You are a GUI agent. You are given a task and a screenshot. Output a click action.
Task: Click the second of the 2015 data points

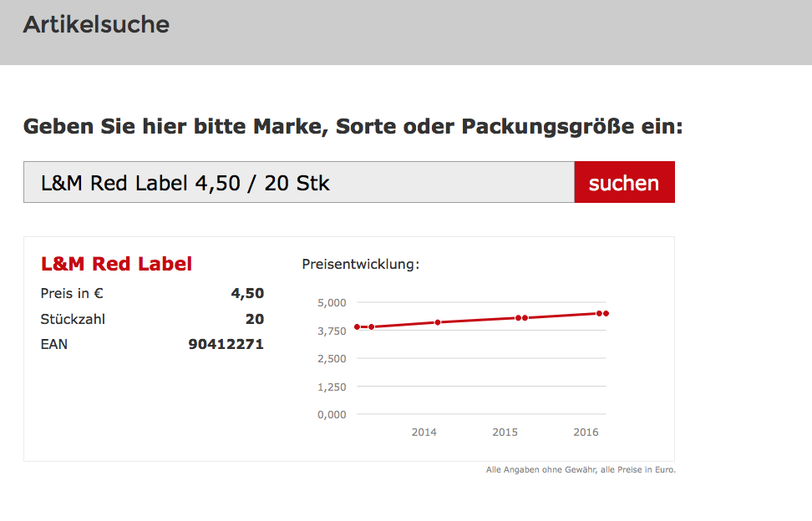(x=525, y=317)
